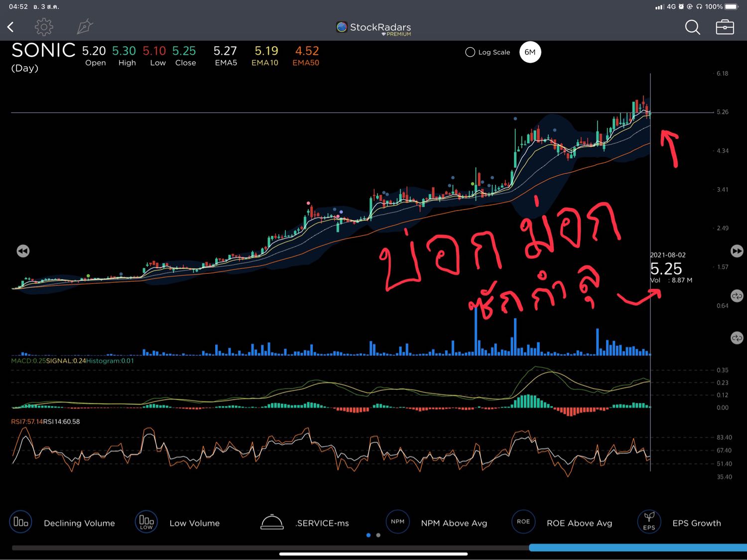Screen dimensions: 747x560
Task: Tap the MACD indicator readout
Action: coord(73,361)
